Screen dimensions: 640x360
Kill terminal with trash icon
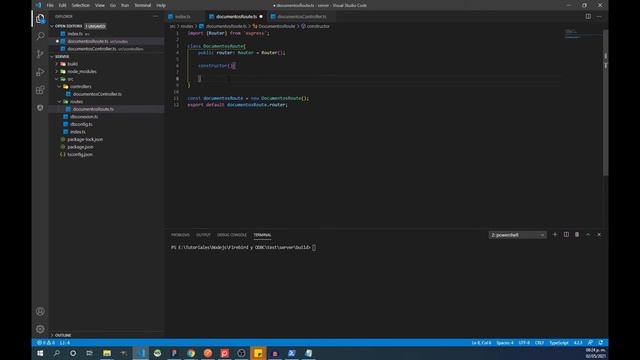pos(577,235)
